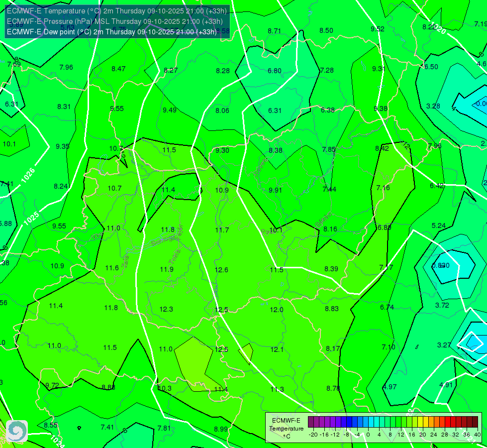The height and width of the screenshot is (448, 487).
Task: Click the purple swatch above -20 in legend
Action: (311, 422)
